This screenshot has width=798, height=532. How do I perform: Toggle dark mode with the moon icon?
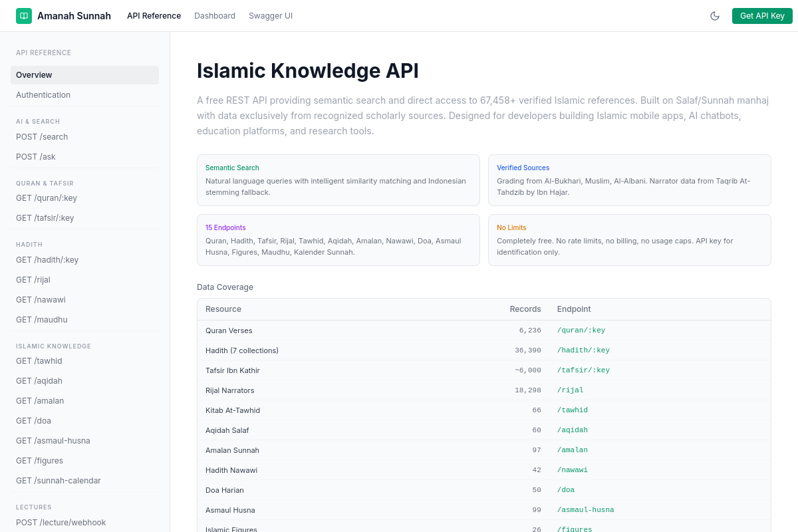coord(715,16)
